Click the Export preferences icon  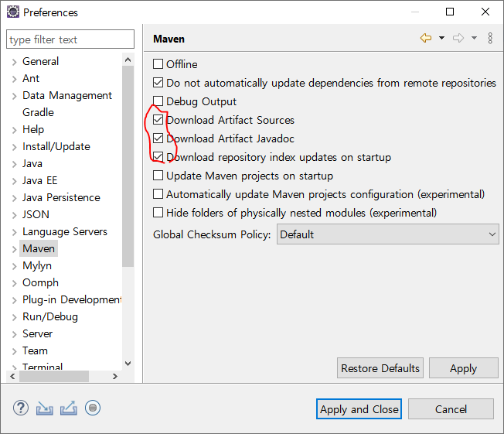69,408
